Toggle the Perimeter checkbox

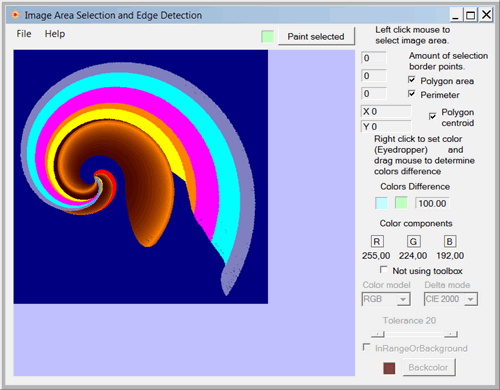[412, 94]
